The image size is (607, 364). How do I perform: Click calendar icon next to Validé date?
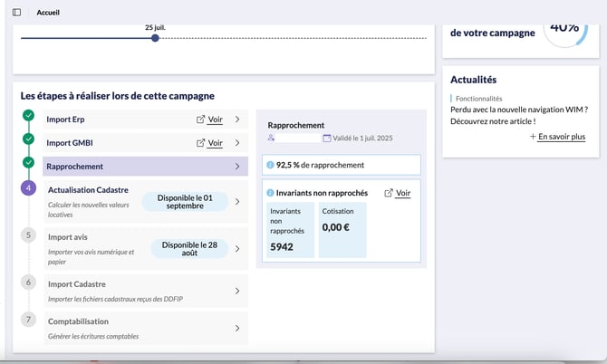(x=327, y=139)
